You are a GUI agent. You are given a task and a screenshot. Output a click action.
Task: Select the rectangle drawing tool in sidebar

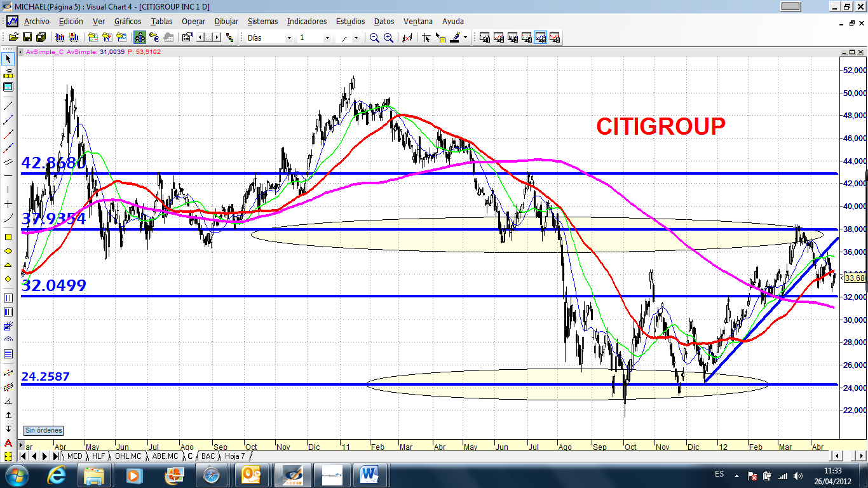8,237
